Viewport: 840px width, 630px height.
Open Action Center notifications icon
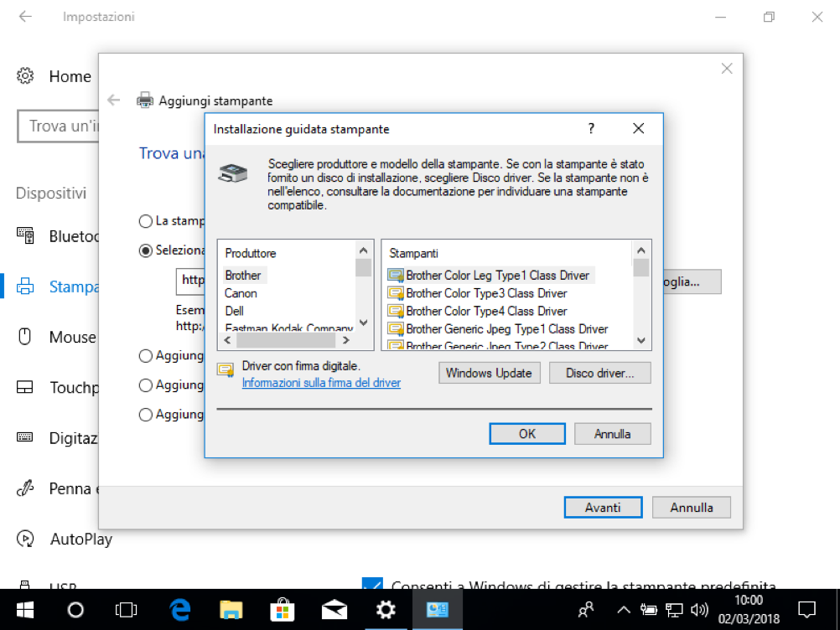pyautogui.click(x=806, y=610)
